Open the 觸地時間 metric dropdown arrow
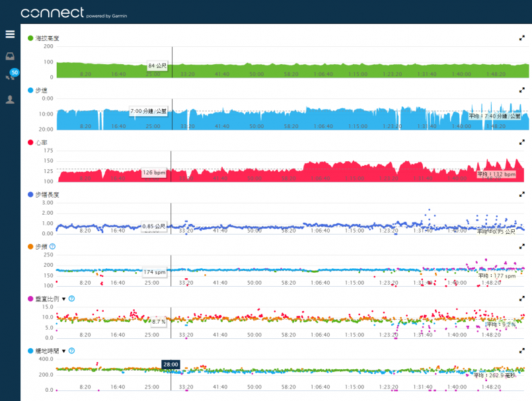This screenshot has width=532, height=401. [64, 351]
